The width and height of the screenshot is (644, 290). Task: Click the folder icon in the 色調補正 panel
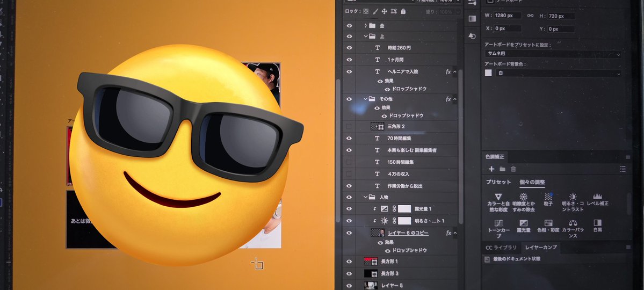(502, 169)
